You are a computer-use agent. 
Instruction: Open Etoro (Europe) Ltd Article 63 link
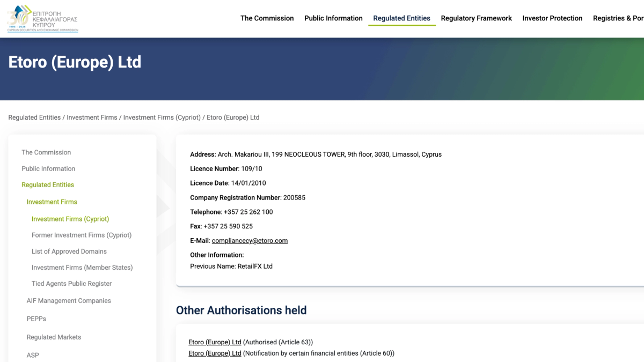tap(215, 342)
